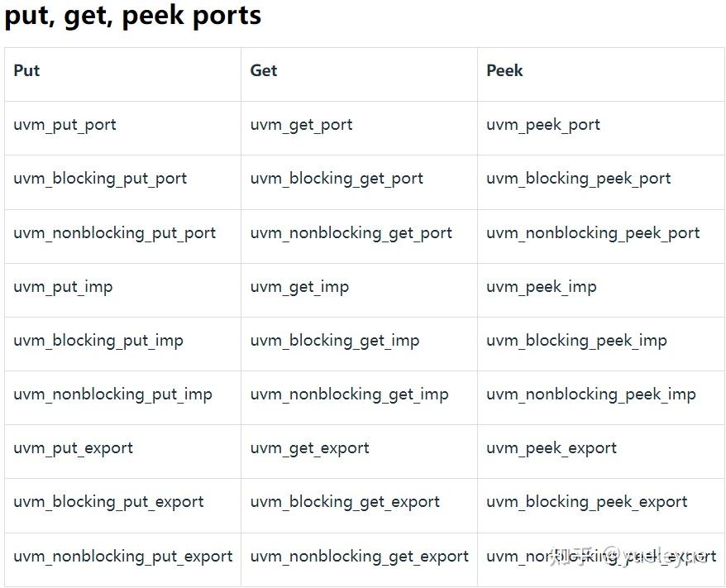Click the uvm_peek_export cell
Image resolution: width=726 pixels, height=588 pixels.
[x=551, y=448]
